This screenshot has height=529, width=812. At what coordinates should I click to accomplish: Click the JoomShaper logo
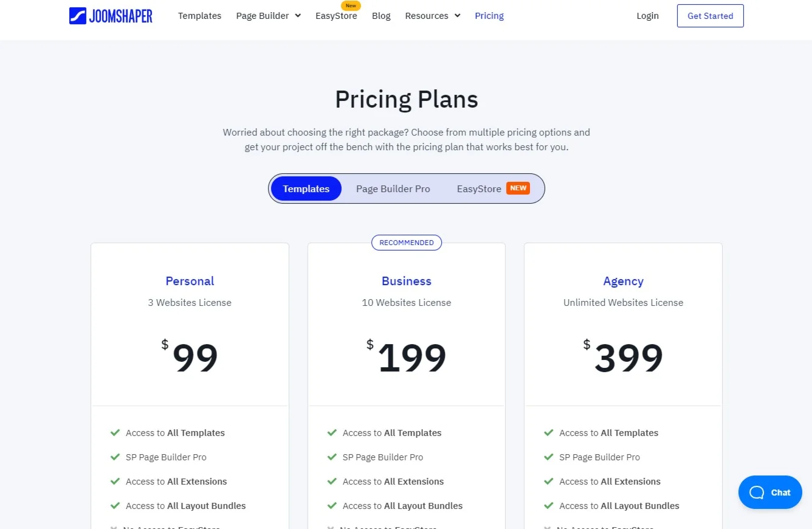[x=111, y=16]
